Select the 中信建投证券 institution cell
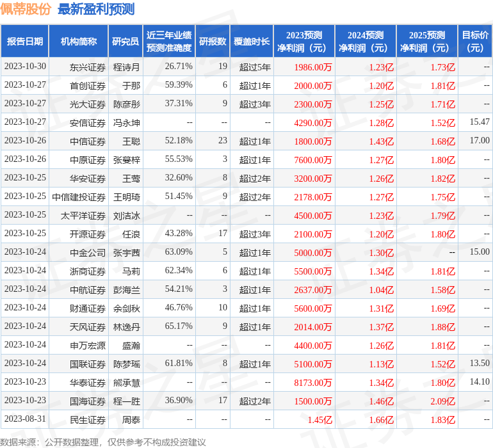493x448 pixels. 79,196
